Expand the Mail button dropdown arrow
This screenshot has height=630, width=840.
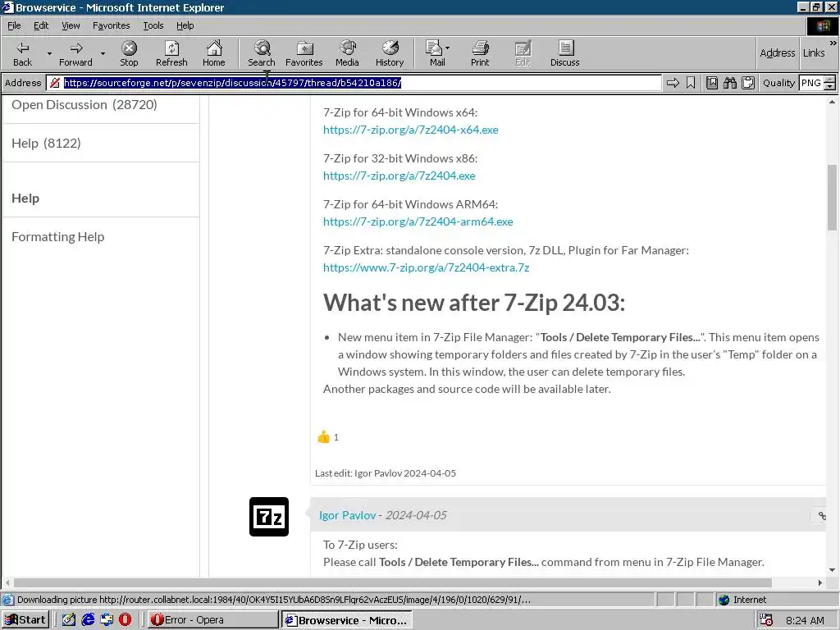tap(448, 48)
